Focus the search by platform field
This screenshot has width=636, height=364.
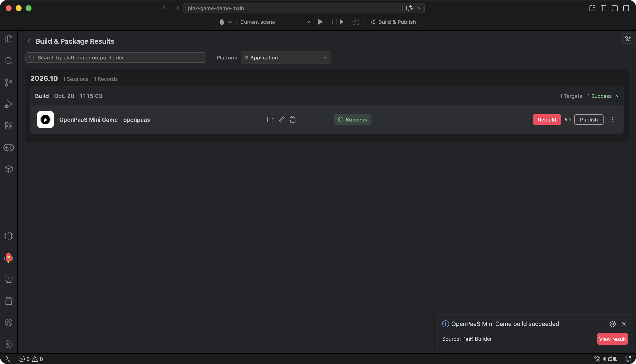(116, 57)
